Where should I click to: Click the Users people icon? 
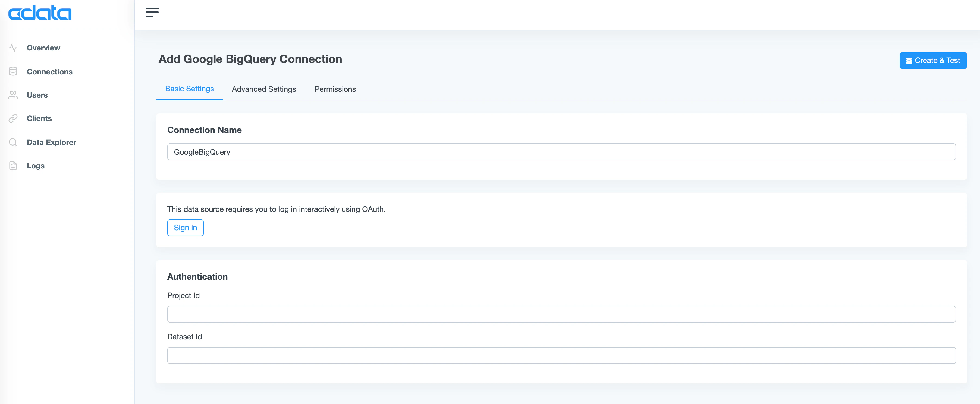tap(13, 95)
